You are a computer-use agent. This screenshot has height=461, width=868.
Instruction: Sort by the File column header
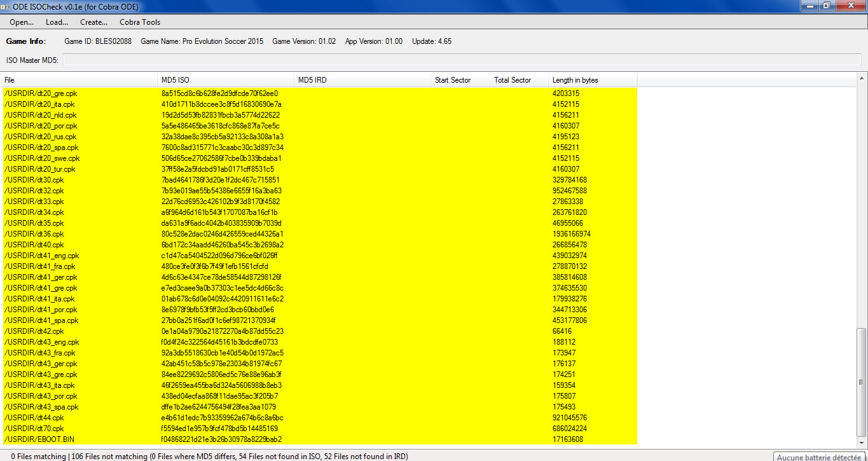coord(79,80)
